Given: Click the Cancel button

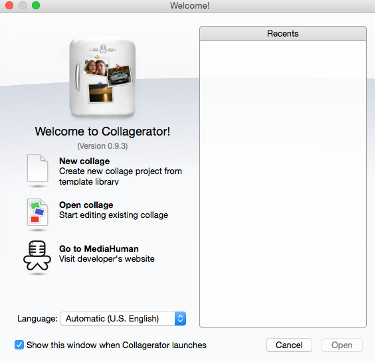Looking at the screenshot, I should tap(289, 345).
